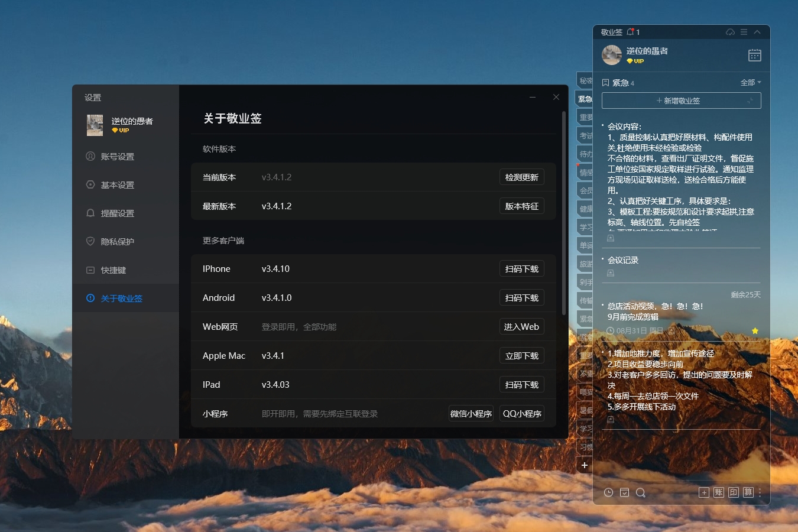The width and height of the screenshot is (798, 532).
Task: Click 扫码下载 for Android
Action: click(x=522, y=298)
